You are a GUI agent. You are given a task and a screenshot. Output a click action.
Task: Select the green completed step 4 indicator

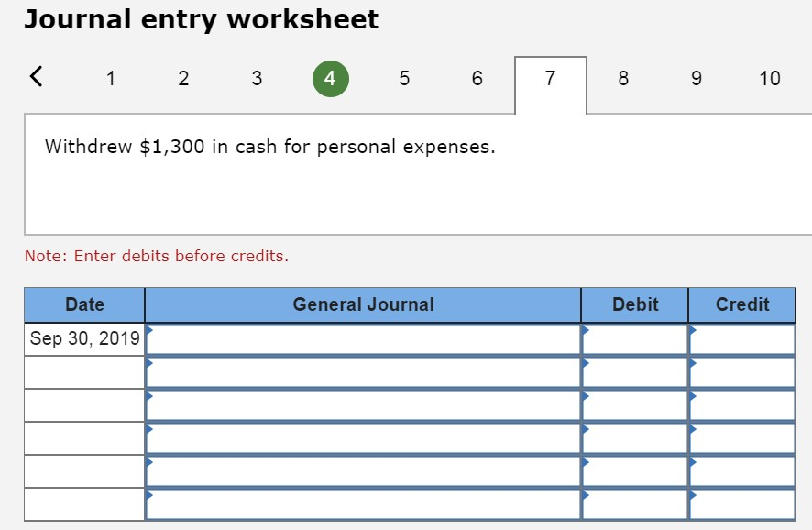tap(330, 77)
